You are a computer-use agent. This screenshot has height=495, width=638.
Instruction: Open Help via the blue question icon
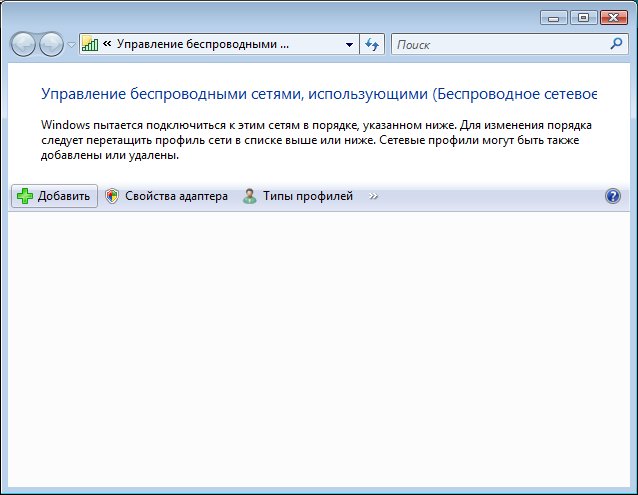point(613,196)
